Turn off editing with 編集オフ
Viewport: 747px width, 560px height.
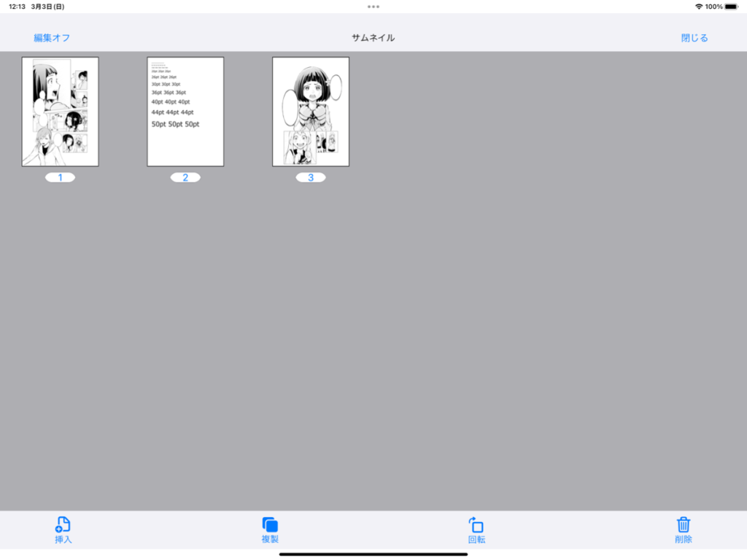(52, 38)
